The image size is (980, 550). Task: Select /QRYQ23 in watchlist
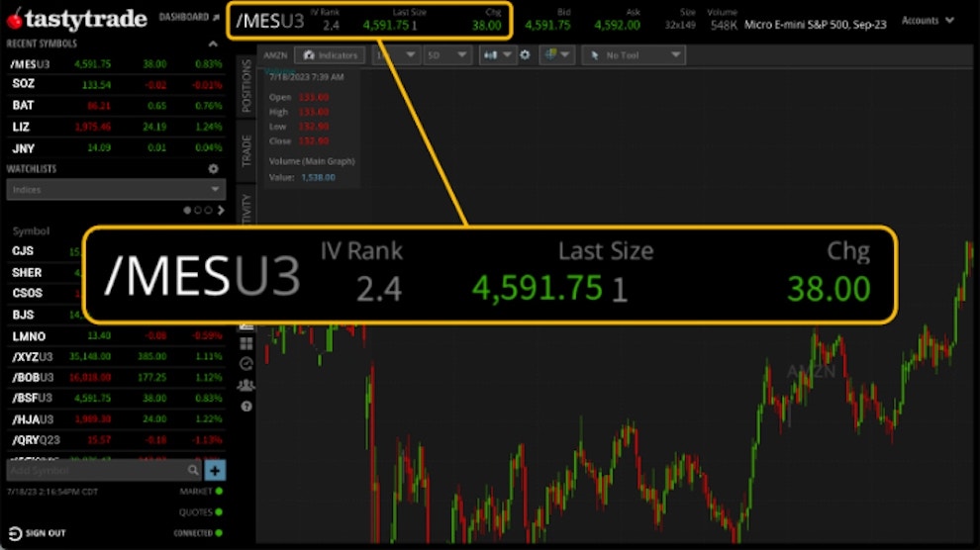116,439
